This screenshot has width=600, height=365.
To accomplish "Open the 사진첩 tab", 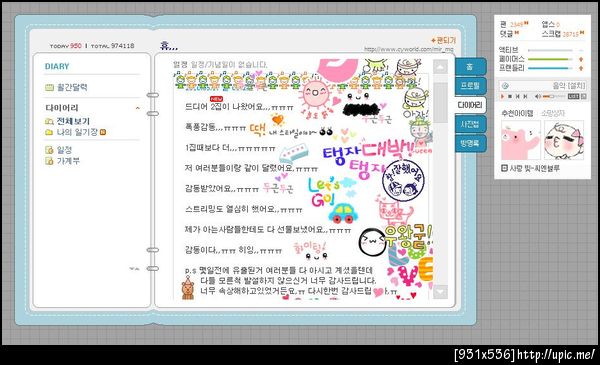I will (x=470, y=124).
